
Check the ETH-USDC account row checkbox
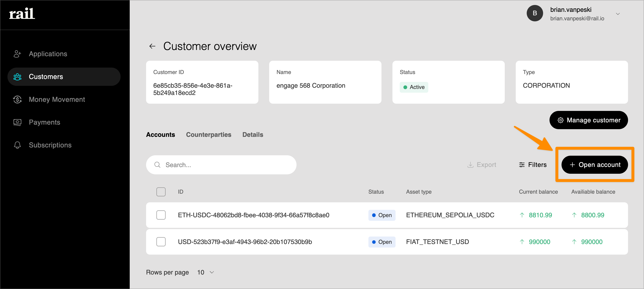[161, 215]
